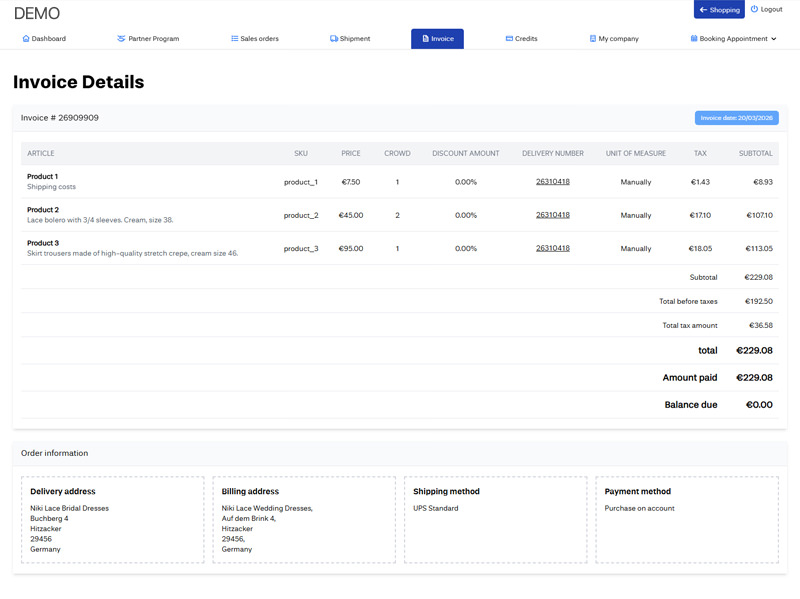Screen dimensions: 800x599
Task: Click the SKU column header
Action: point(301,153)
